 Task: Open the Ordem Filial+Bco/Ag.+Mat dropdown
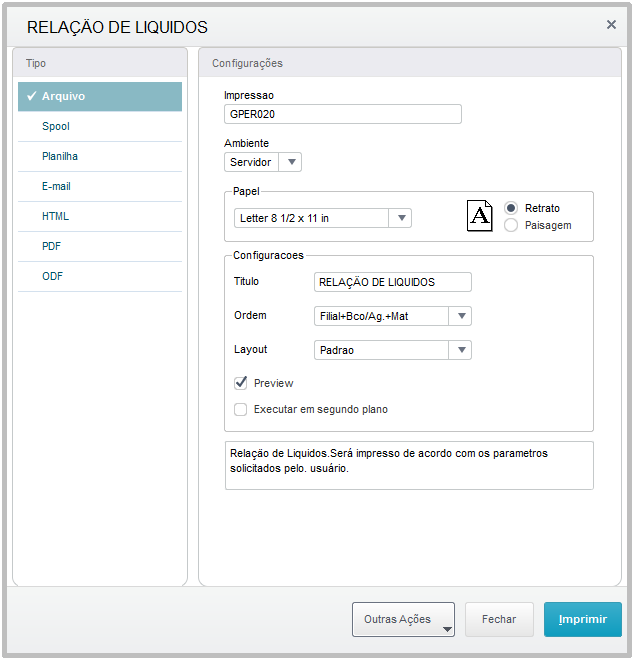coord(393,316)
